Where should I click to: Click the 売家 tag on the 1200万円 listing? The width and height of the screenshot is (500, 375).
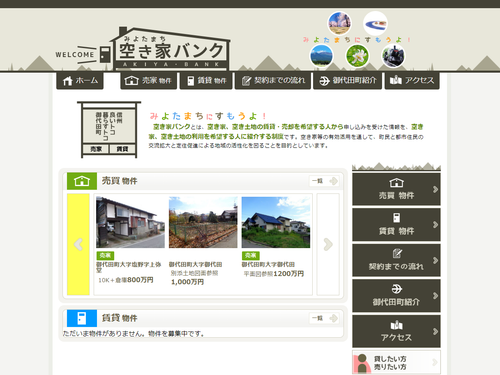point(251,256)
